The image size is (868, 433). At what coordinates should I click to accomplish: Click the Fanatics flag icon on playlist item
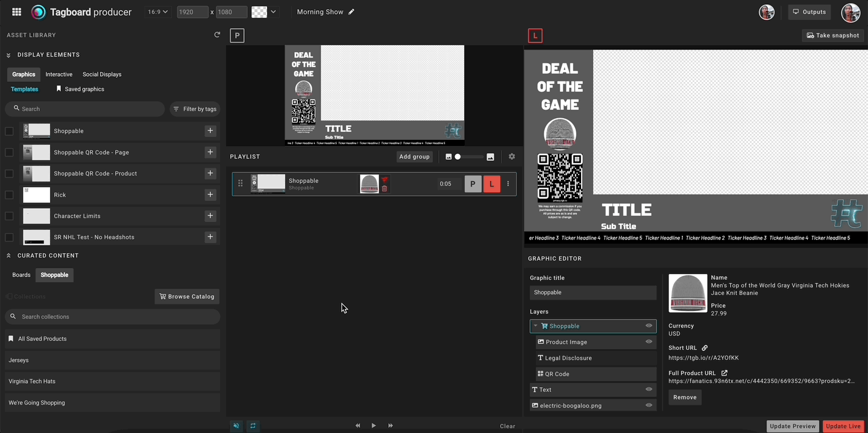click(384, 180)
